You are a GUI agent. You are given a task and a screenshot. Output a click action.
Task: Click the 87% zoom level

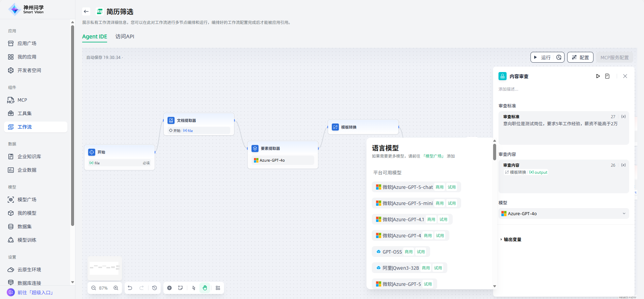click(103, 288)
